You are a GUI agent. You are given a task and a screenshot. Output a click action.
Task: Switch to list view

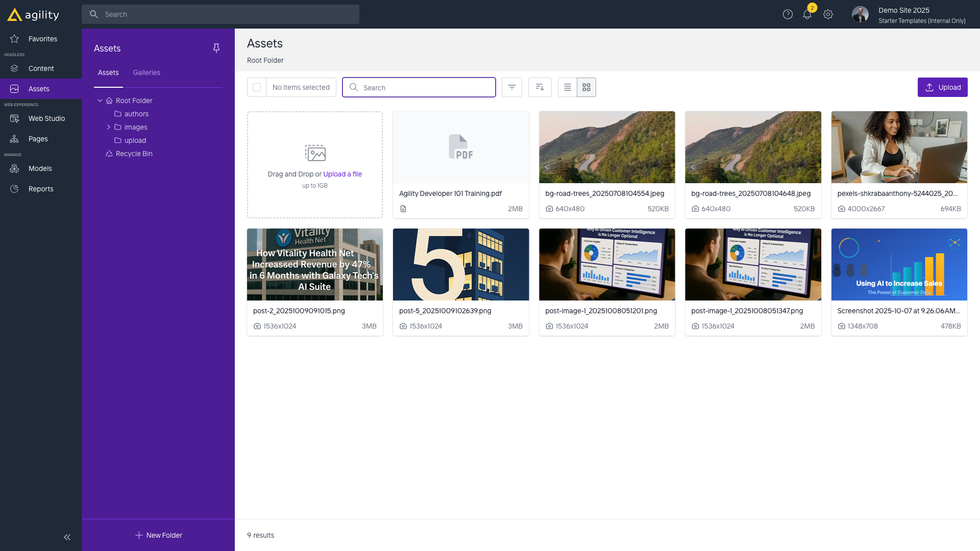pyautogui.click(x=567, y=87)
